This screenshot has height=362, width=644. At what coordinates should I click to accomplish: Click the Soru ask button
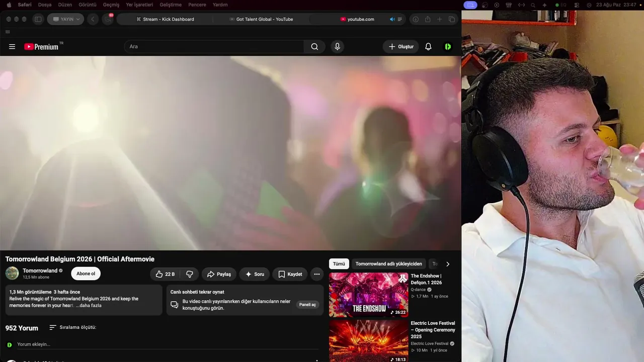coord(255,274)
